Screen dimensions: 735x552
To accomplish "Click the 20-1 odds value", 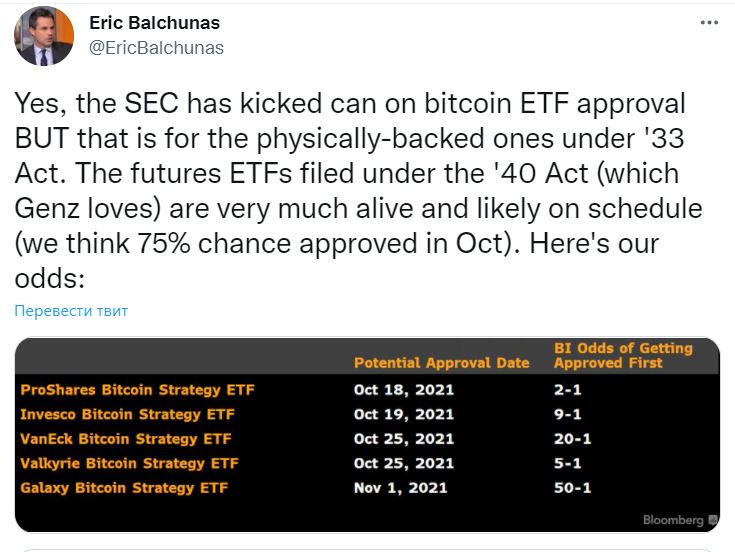I will tap(572, 439).
